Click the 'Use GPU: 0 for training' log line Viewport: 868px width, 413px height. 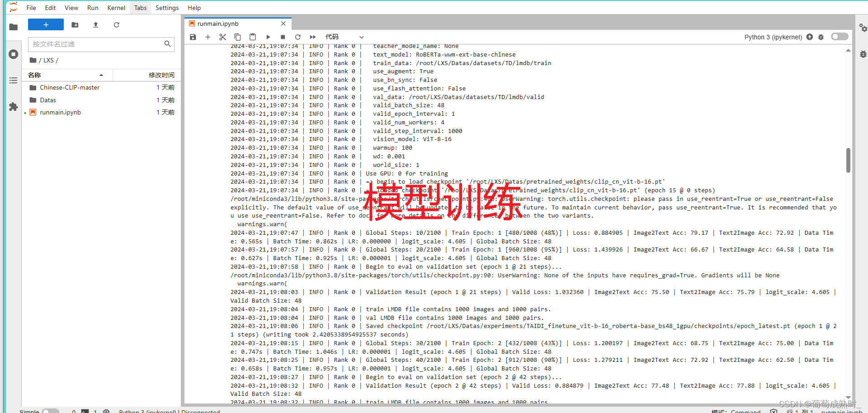click(406, 174)
